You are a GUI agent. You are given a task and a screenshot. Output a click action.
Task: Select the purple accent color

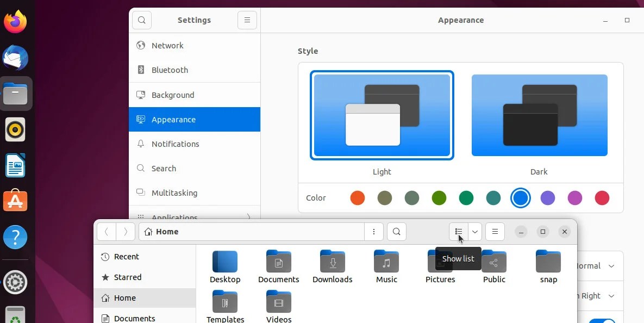(548, 198)
